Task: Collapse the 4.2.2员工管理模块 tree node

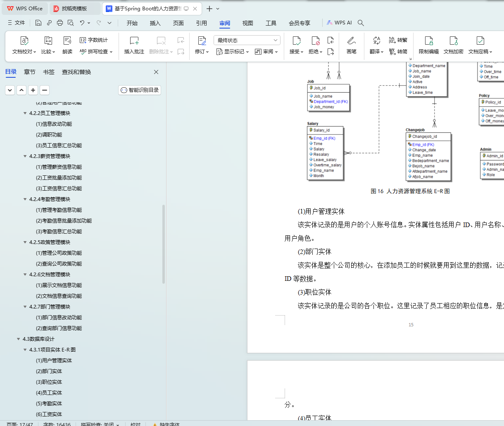Action: [25, 113]
